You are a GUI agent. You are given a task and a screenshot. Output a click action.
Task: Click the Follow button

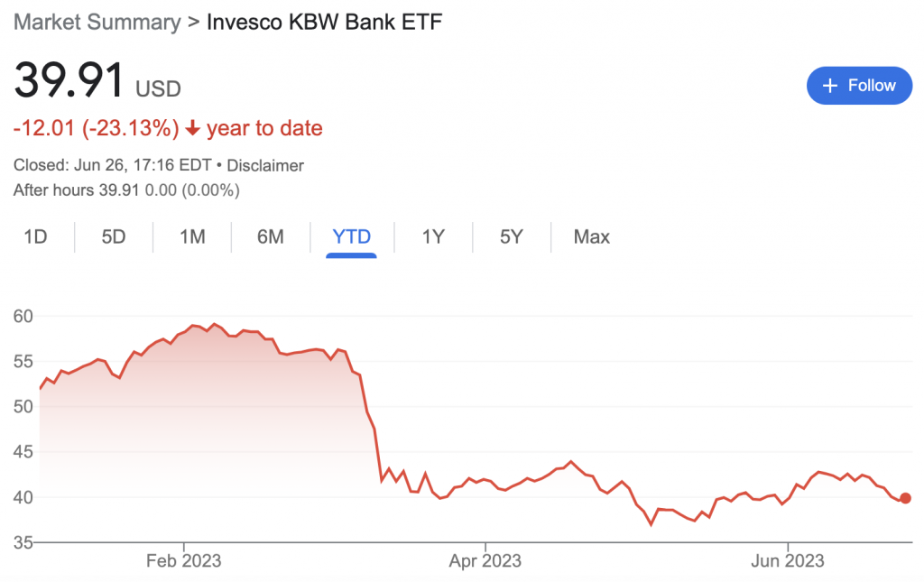[859, 86]
